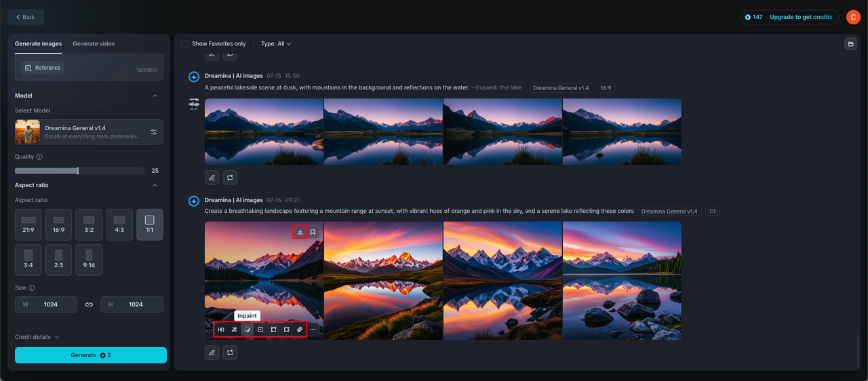Click the right-side vertical scrollbar
868x381 pixels.
point(858,350)
